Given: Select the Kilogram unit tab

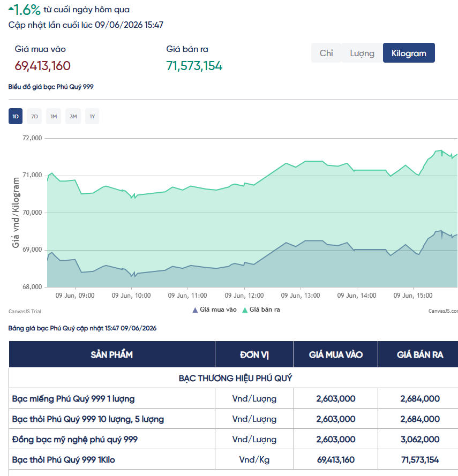Looking at the screenshot, I should tap(409, 53).
